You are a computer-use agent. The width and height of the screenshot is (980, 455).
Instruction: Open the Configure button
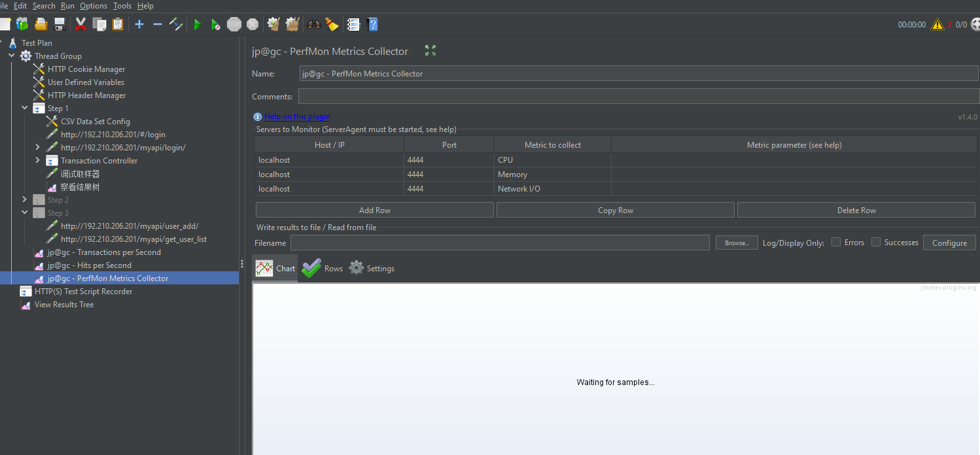(949, 243)
